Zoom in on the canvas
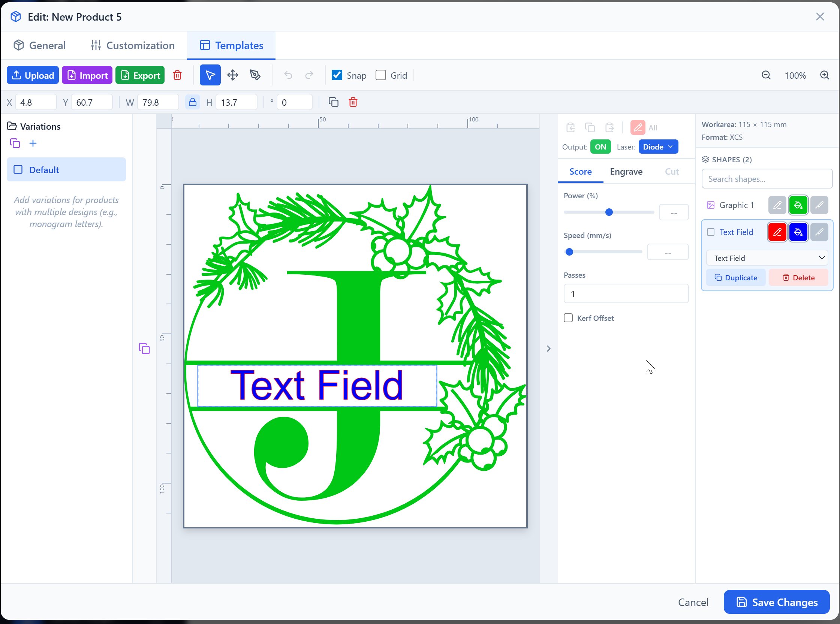Screen dimensions: 840x624 [825, 75]
